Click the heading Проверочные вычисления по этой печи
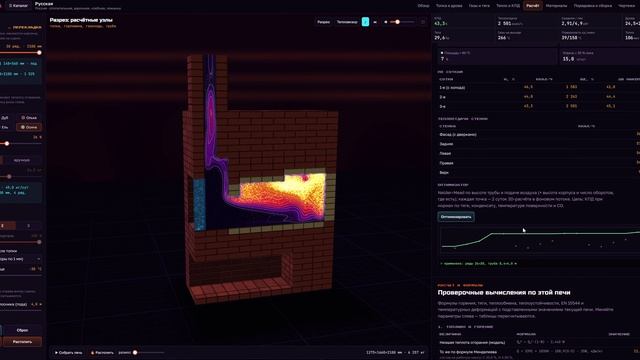This screenshot has width=640, height=360. click(504, 293)
